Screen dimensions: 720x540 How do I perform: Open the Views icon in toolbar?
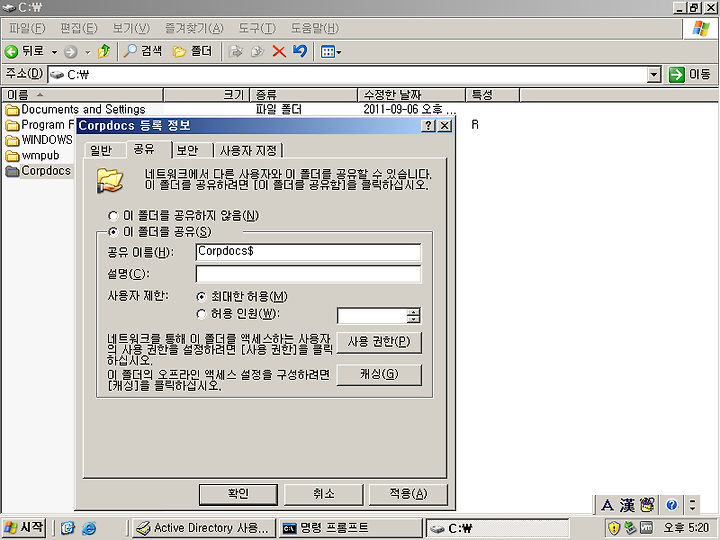[328, 51]
